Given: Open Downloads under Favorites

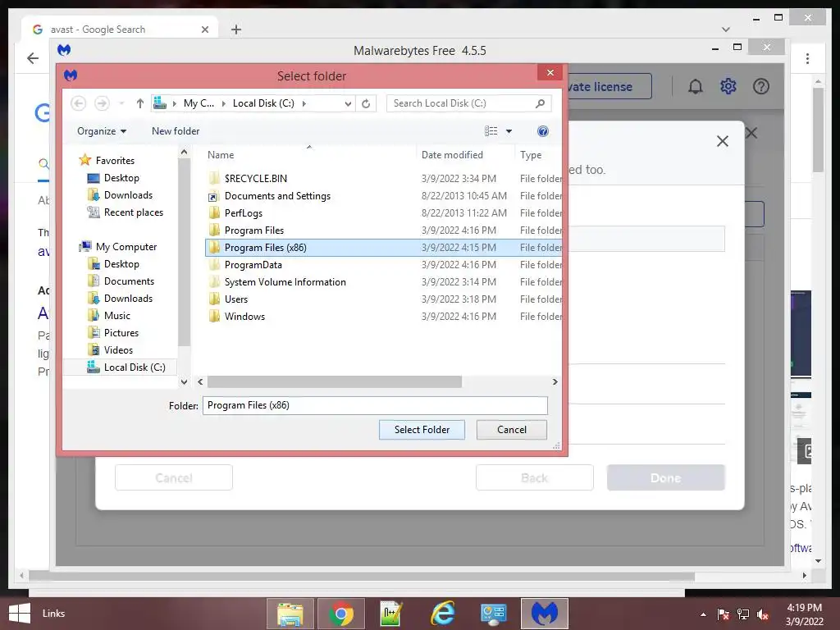Looking at the screenshot, I should pos(128,195).
